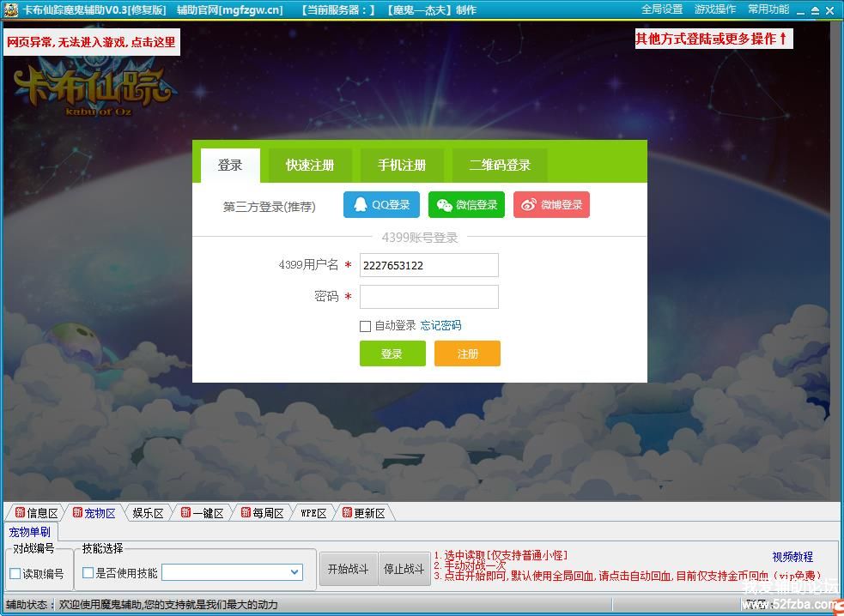
Task: Open the 更新区 tab
Action: tap(364, 513)
